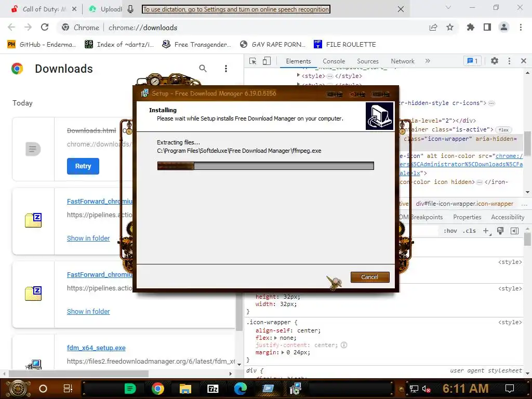Open the chrome:/ src link in DOM

[x=509, y=156]
